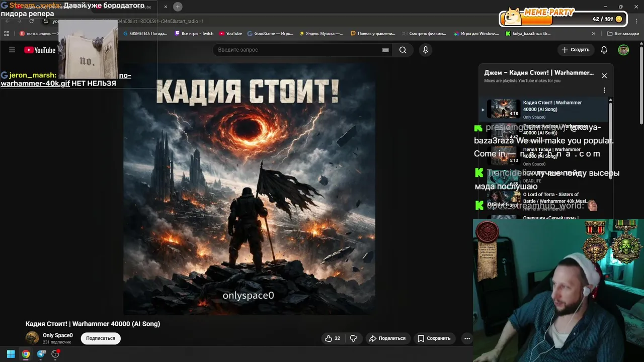Viewport: 644px width, 362px height.
Task: Click video title 'Кадия Стоит! | Warhammer 40000 (AI Song)'
Action: 93,324
